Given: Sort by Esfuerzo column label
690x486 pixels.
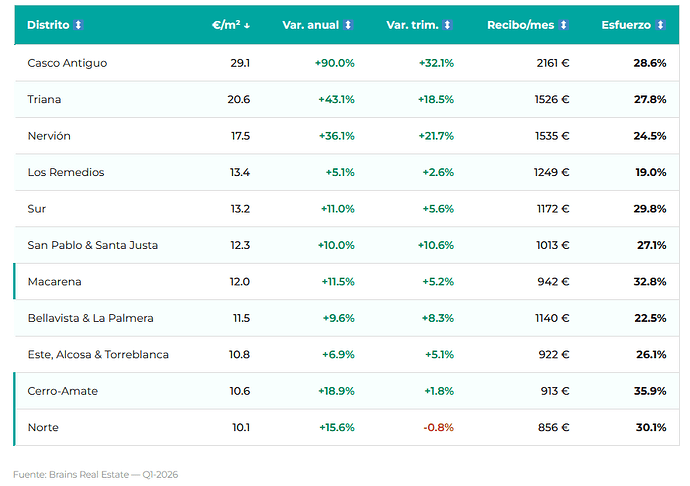Looking at the screenshot, I should pyautogui.click(x=626, y=25).
